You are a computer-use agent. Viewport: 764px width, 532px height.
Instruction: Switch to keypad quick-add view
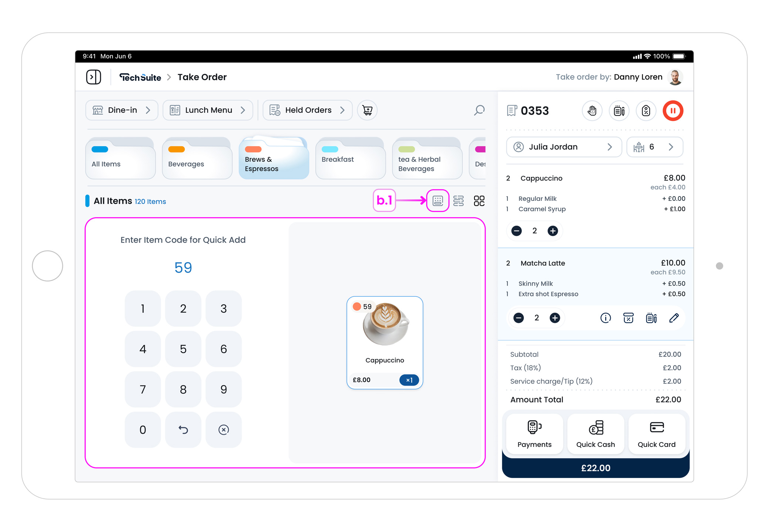(438, 201)
